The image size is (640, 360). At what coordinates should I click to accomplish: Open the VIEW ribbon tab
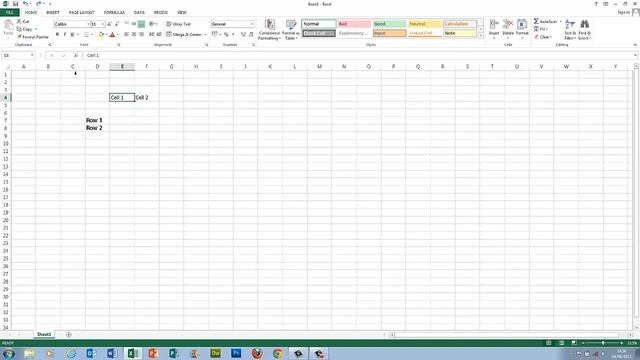182,13
